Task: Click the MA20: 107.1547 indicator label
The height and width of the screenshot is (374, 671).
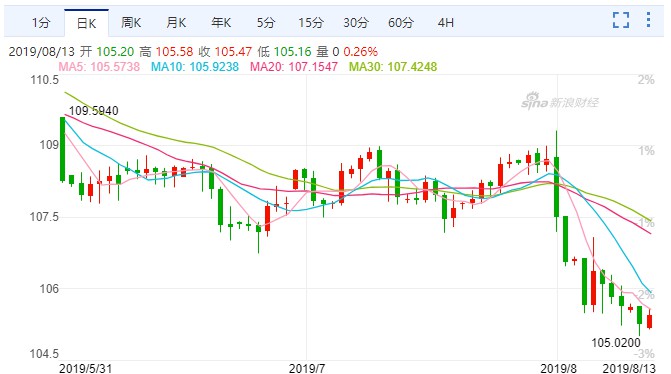Action: (x=294, y=67)
